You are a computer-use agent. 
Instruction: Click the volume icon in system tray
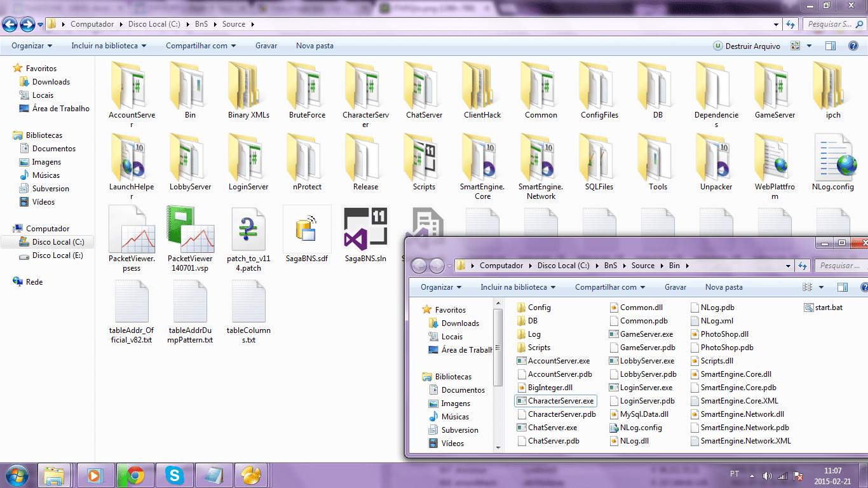(767, 475)
